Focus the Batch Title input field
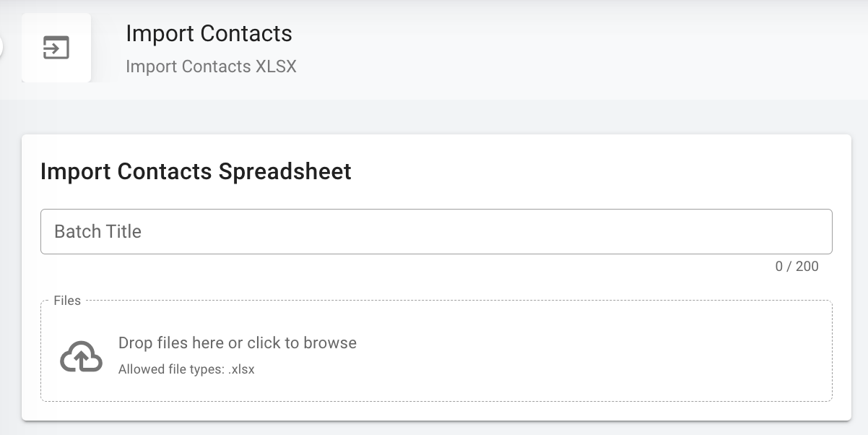This screenshot has width=868, height=435. [x=436, y=231]
